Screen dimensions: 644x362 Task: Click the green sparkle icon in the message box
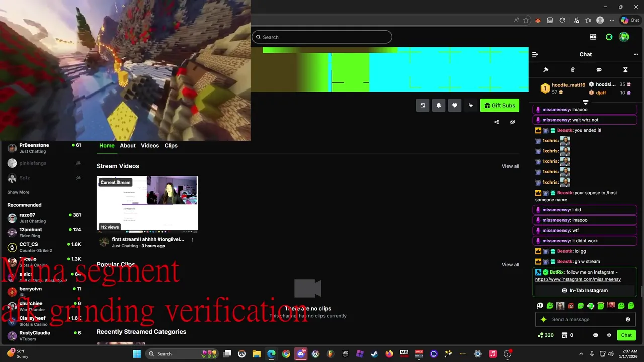click(x=543, y=319)
